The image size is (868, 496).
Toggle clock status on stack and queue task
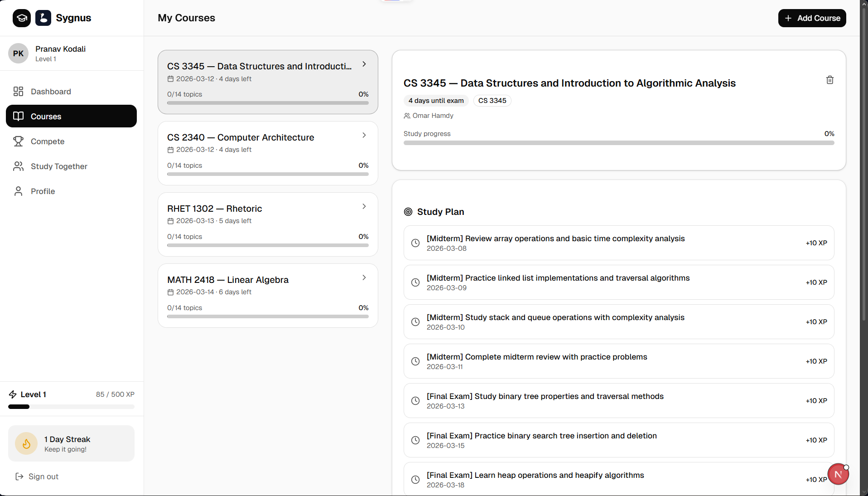(415, 322)
